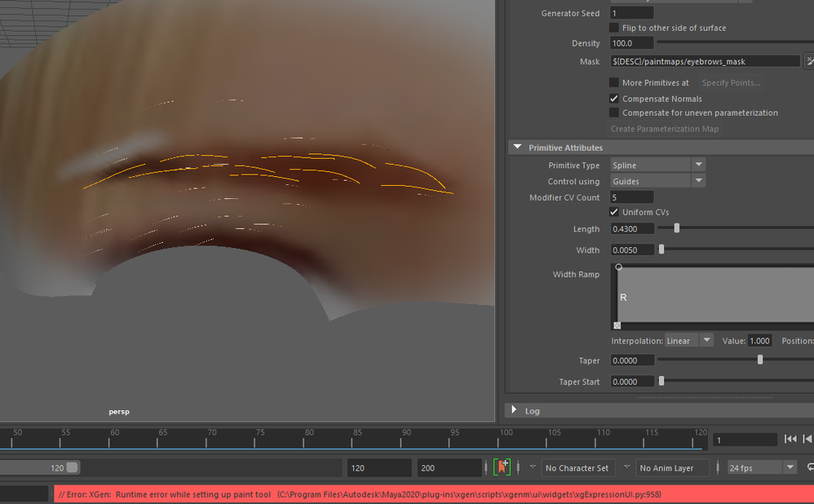The image size is (814, 504).
Task: Click the Width value field
Action: pos(632,250)
